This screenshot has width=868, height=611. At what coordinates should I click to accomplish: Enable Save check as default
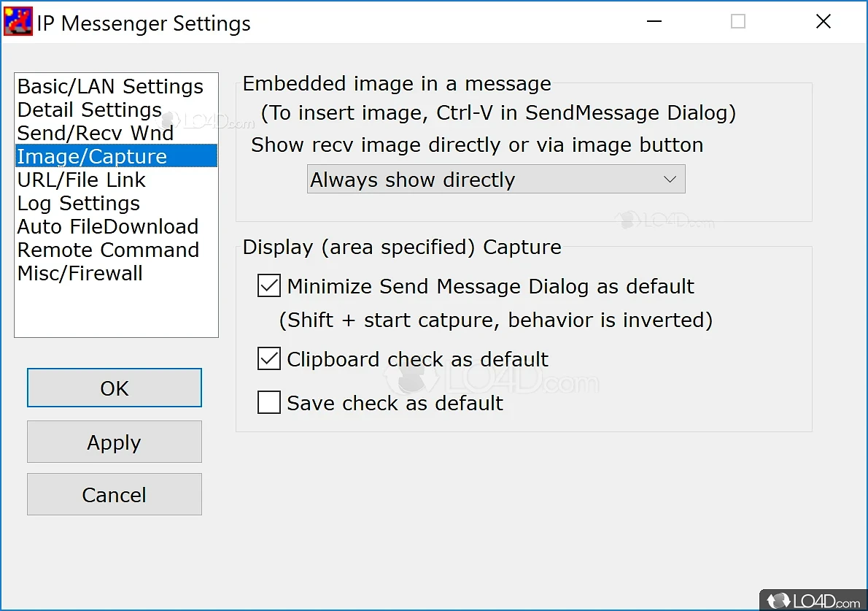point(269,403)
